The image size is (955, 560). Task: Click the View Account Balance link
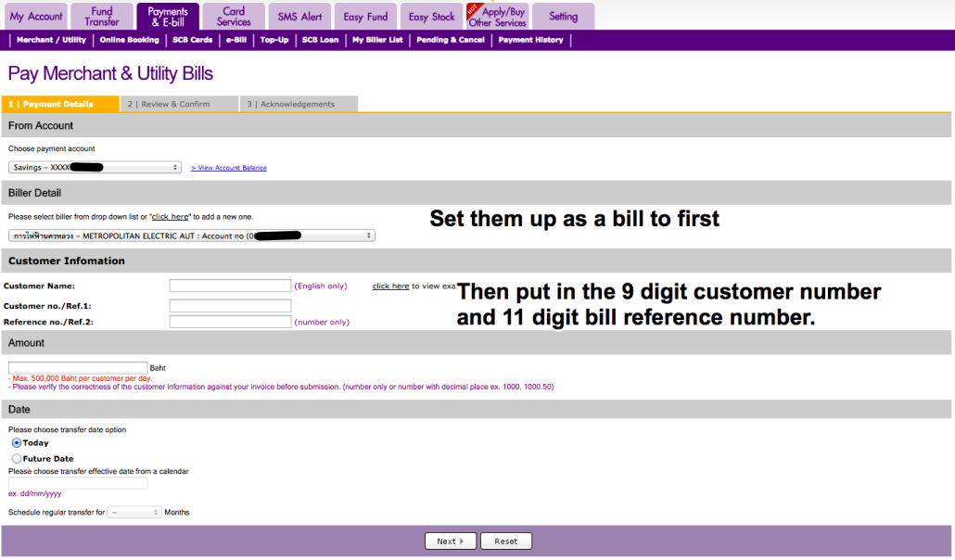[228, 168]
